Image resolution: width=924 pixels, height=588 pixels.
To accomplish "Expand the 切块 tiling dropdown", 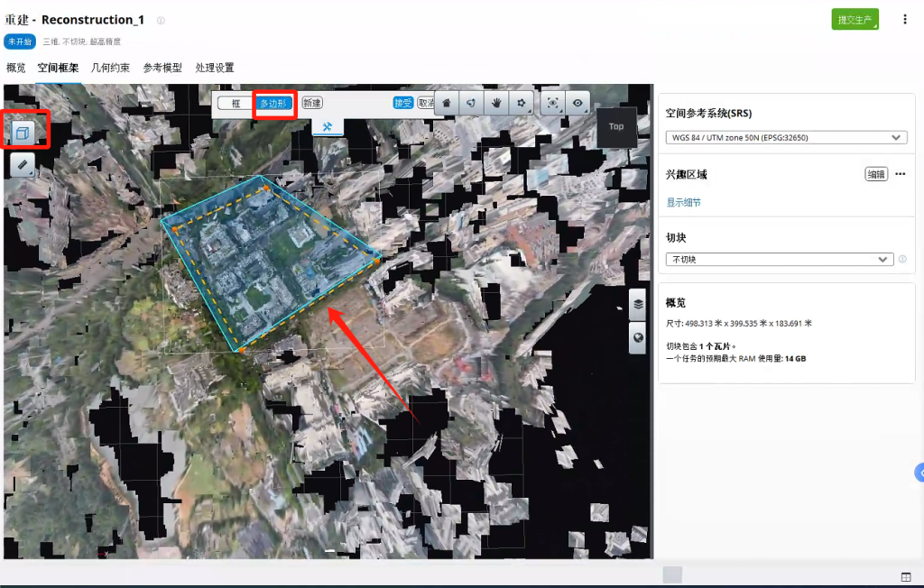I will pyautogui.click(x=780, y=260).
